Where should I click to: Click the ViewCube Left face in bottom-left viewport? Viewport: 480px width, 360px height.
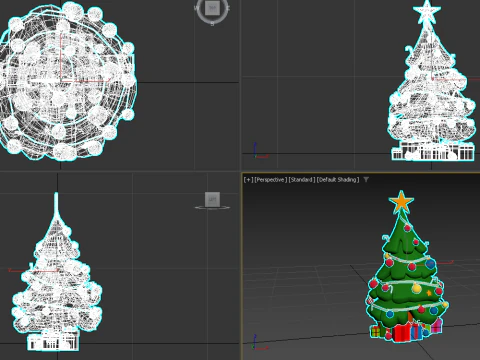point(212,199)
